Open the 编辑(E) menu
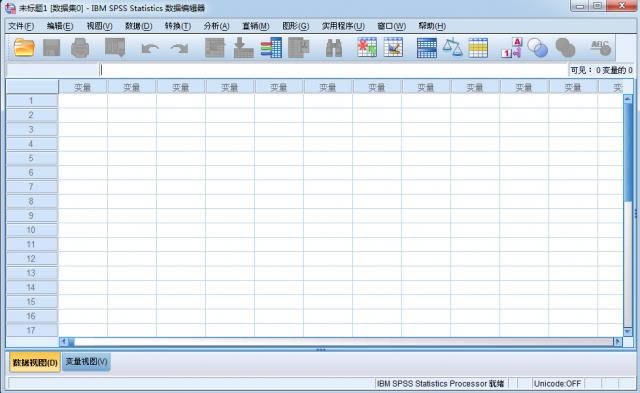This screenshot has height=393, width=640. tap(60, 26)
